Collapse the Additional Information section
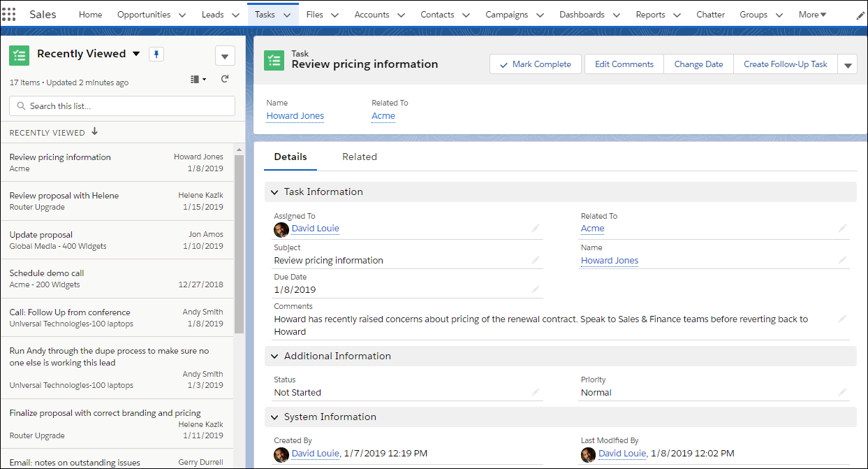Viewport: 868px width, 469px height. coord(274,356)
